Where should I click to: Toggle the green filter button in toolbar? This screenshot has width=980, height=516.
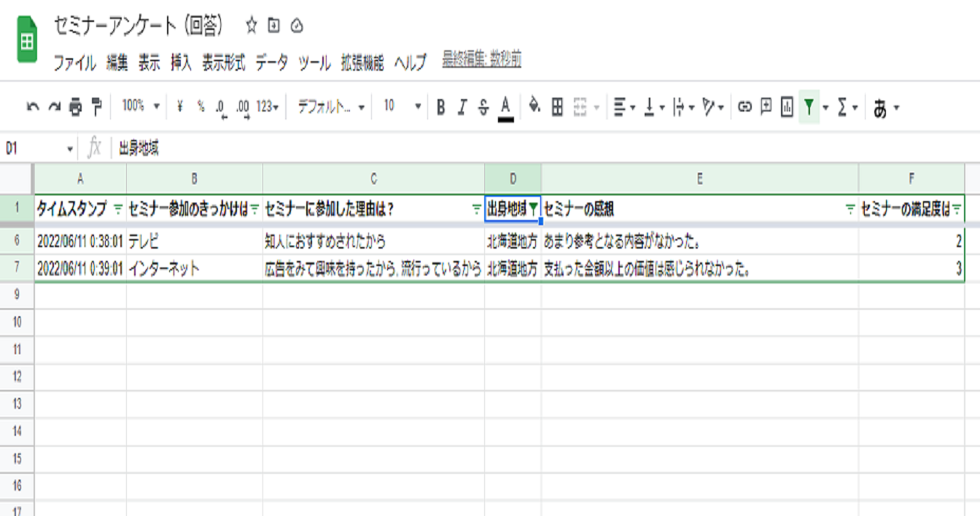(809, 107)
